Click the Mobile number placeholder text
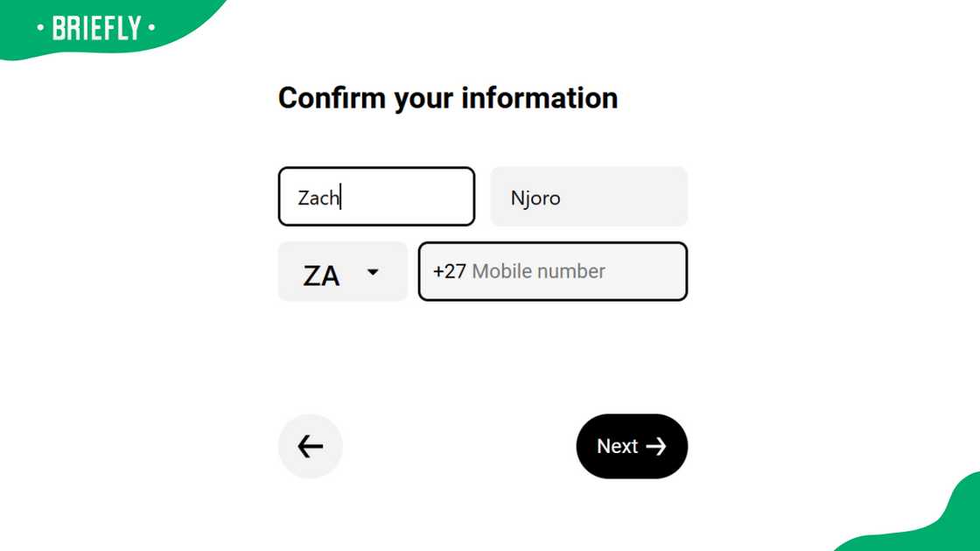Screen dimensions: 980x551 (x=538, y=272)
